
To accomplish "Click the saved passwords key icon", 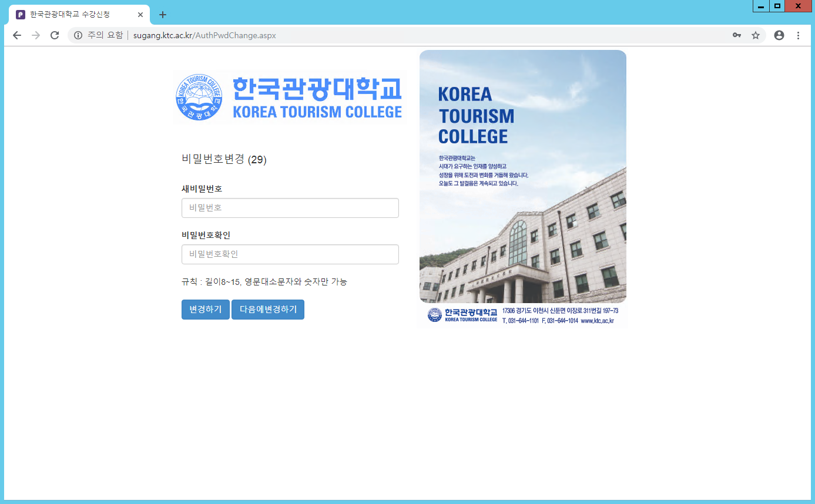I will 737,35.
